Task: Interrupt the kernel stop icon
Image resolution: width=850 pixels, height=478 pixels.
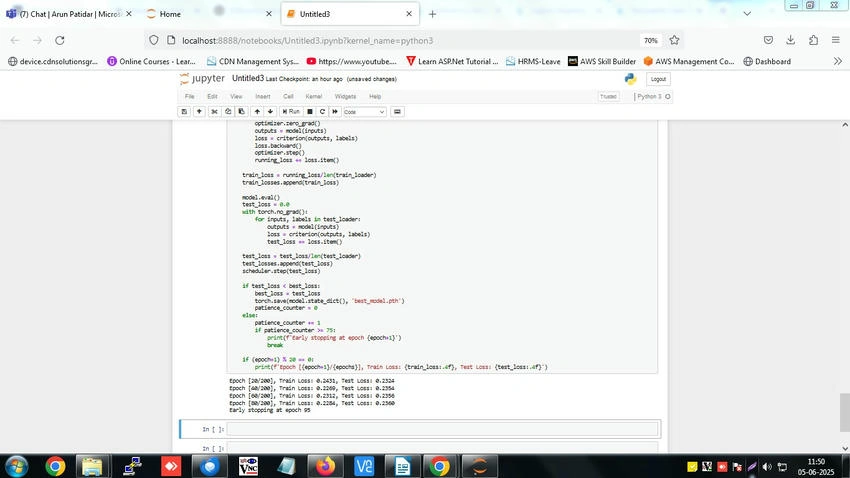Action: click(x=310, y=112)
